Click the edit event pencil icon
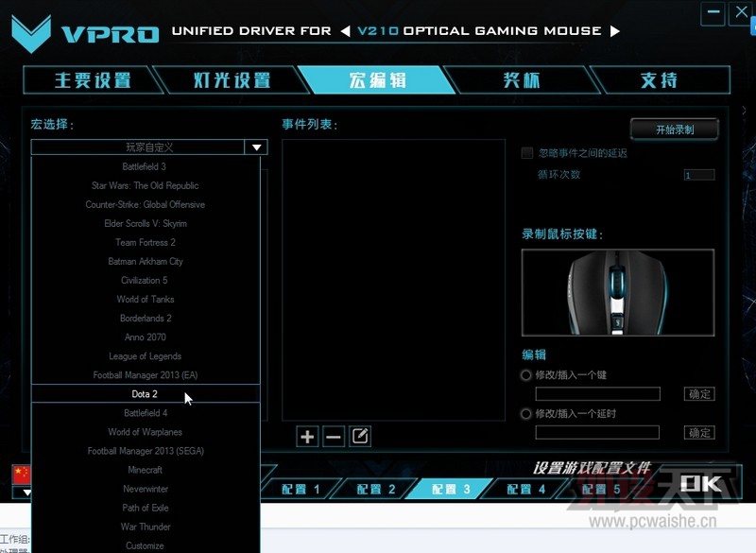The height and width of the screenshot is (553, 756). point(360,437)
